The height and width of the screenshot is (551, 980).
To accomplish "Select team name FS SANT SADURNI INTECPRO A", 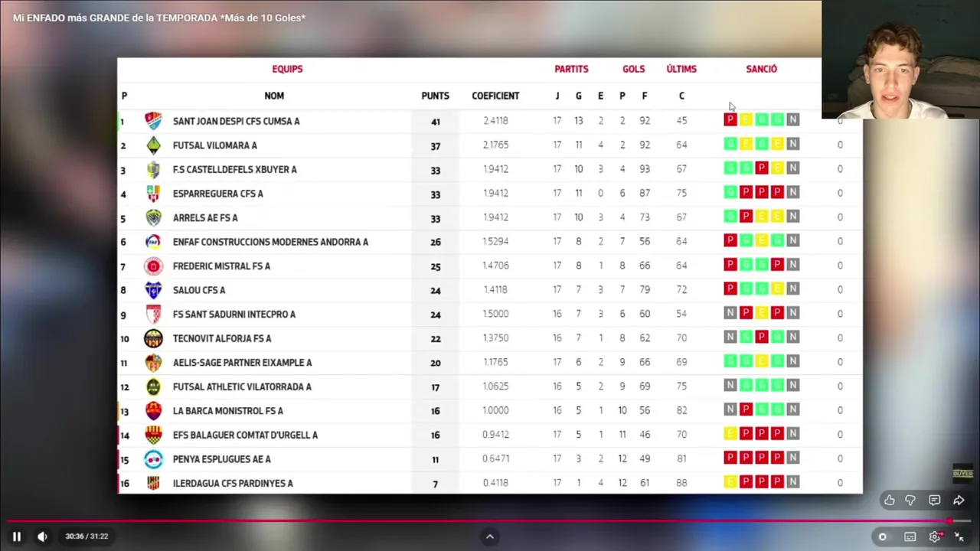I will pos(234,315).
